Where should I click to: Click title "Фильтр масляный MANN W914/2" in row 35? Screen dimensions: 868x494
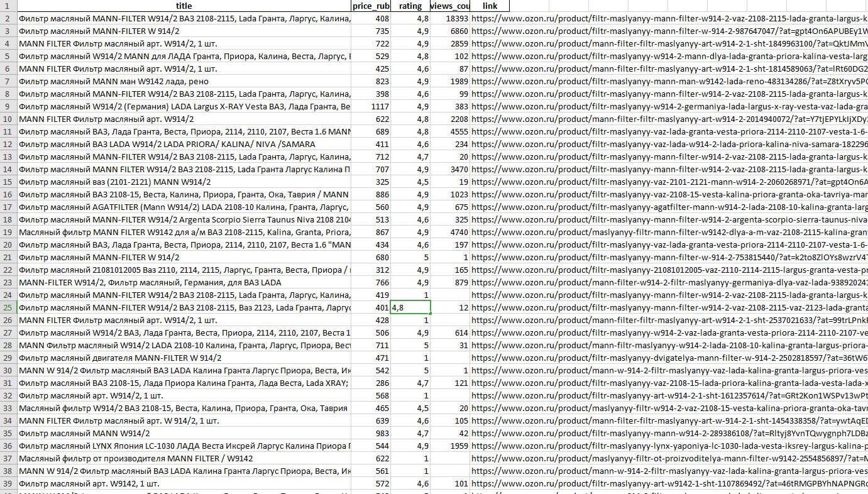(x=84, y=433)
